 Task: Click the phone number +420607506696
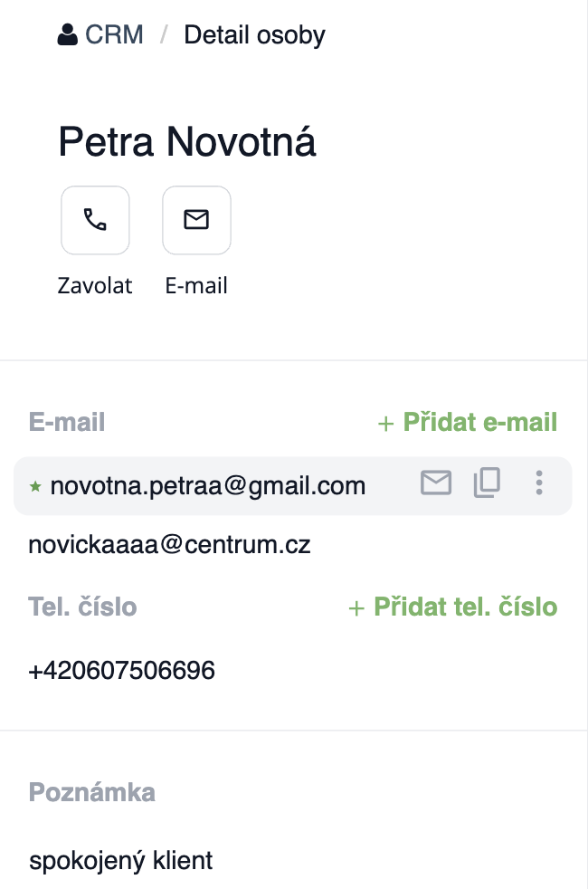[x=122, y=671]
